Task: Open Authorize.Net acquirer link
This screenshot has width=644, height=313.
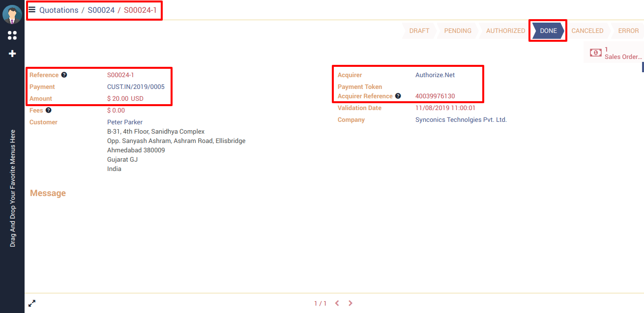Action: [435, 75]
